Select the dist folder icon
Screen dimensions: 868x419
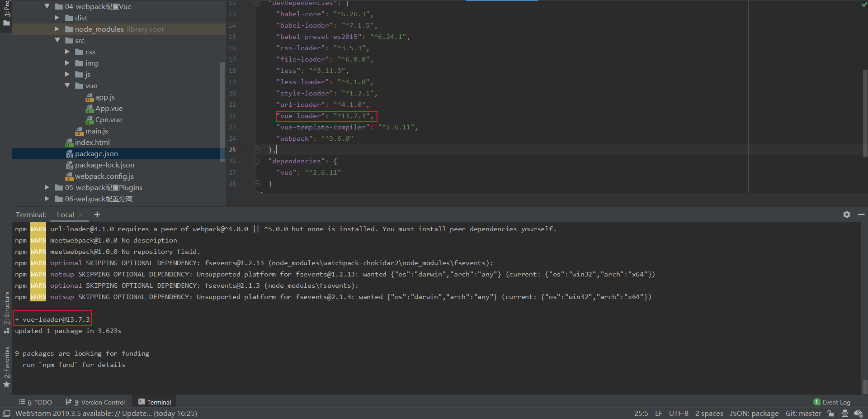[x=69, y=18]
